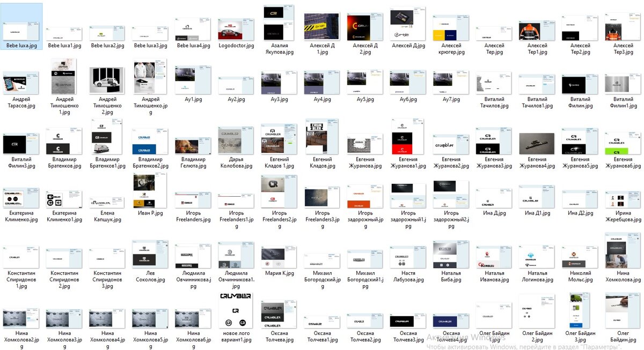Click the file name Ирина Жеребцова.jpg

pos(623,216)
